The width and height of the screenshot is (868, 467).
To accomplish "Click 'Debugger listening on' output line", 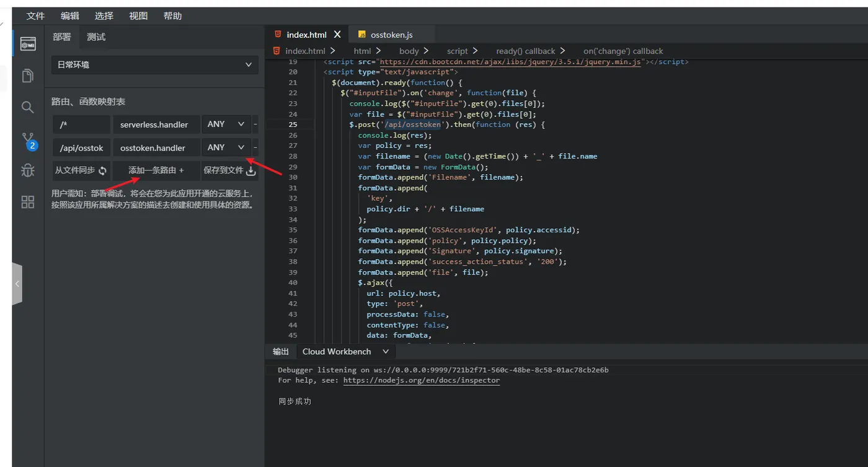I will pos(443,370).
